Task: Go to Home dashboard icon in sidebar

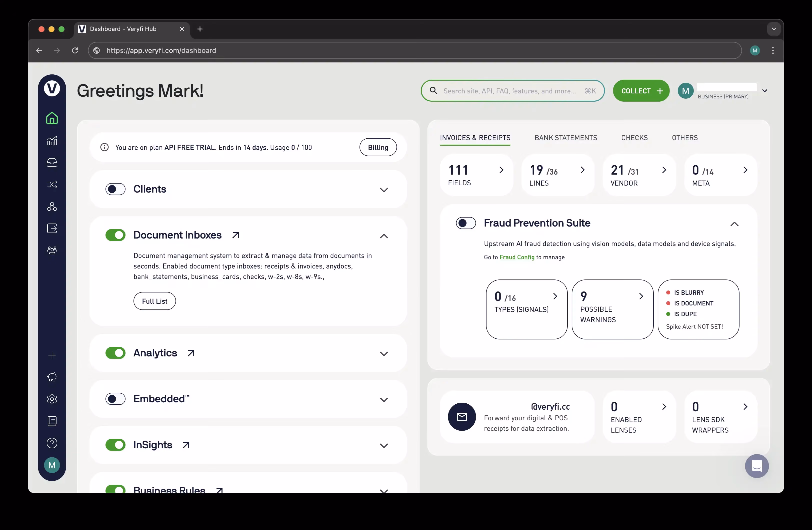Action: [52, 118]
